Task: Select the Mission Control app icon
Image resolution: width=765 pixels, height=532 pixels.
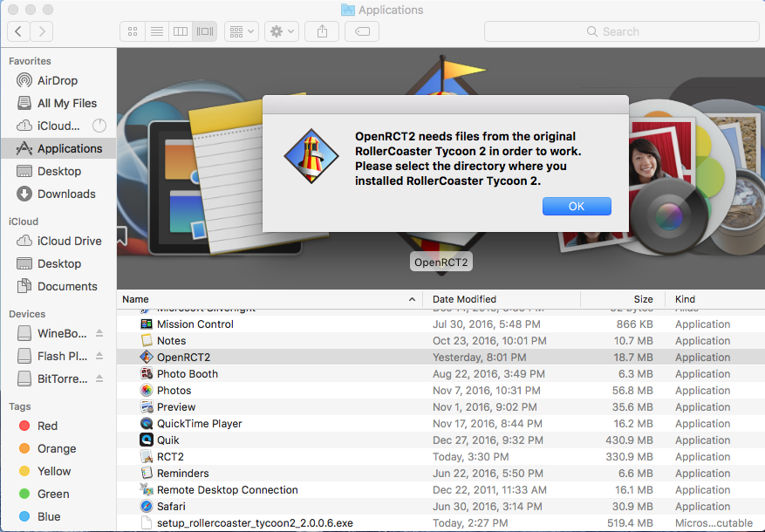Action: [147, 324]
